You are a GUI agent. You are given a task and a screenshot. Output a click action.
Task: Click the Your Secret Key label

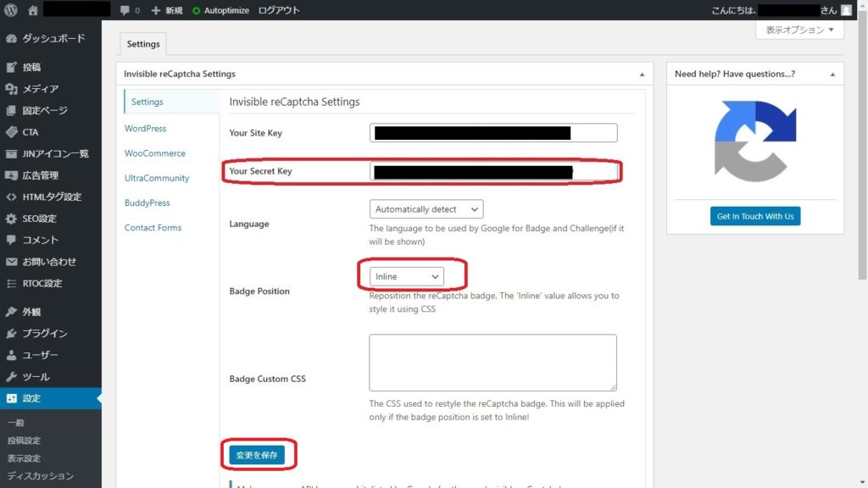coord(261,171)
